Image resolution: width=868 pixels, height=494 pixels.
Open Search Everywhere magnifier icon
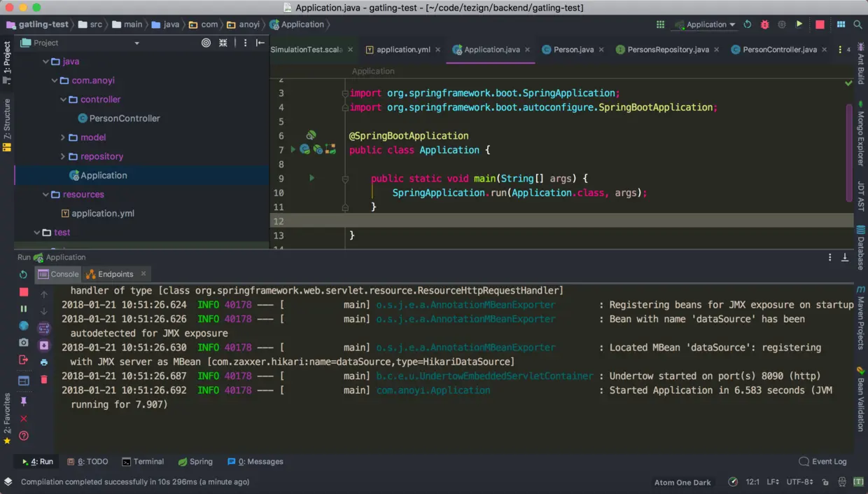tap(857, 25)
